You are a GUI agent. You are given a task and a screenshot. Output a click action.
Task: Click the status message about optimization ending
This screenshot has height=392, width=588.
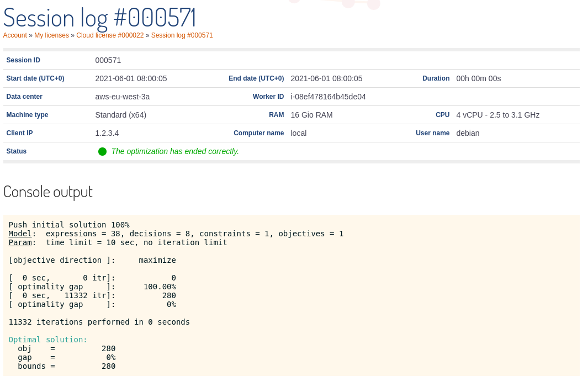[175, 151]
